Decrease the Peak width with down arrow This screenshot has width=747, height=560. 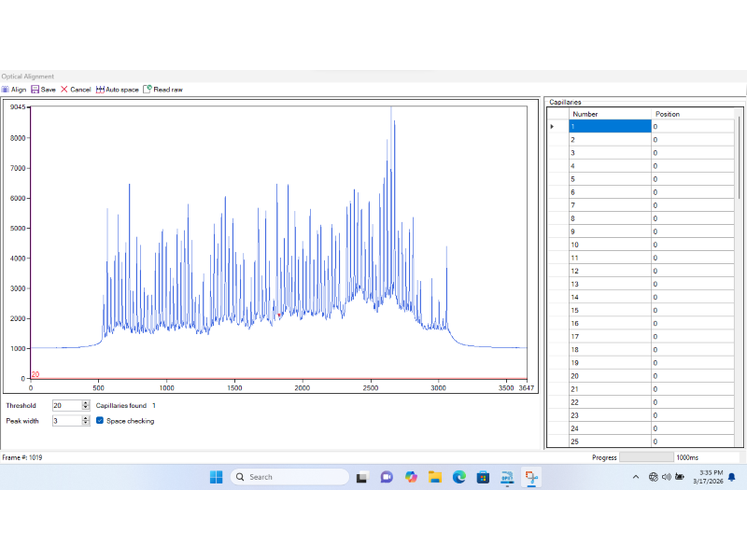[86, 423]
